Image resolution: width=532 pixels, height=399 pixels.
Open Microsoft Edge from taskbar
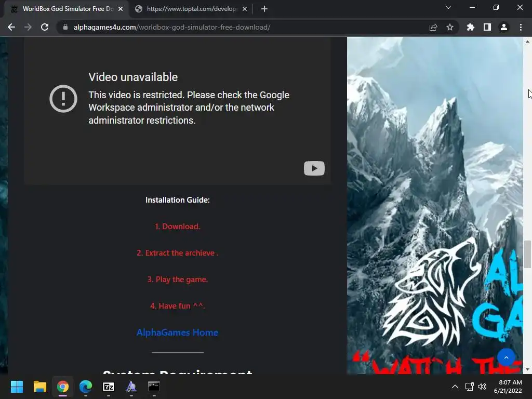[86, 387]
